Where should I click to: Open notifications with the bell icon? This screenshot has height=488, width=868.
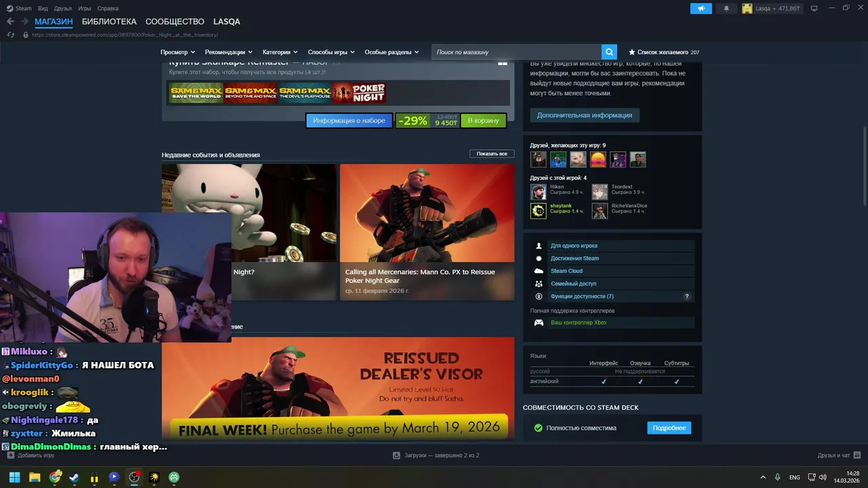(x=726, y=8)
